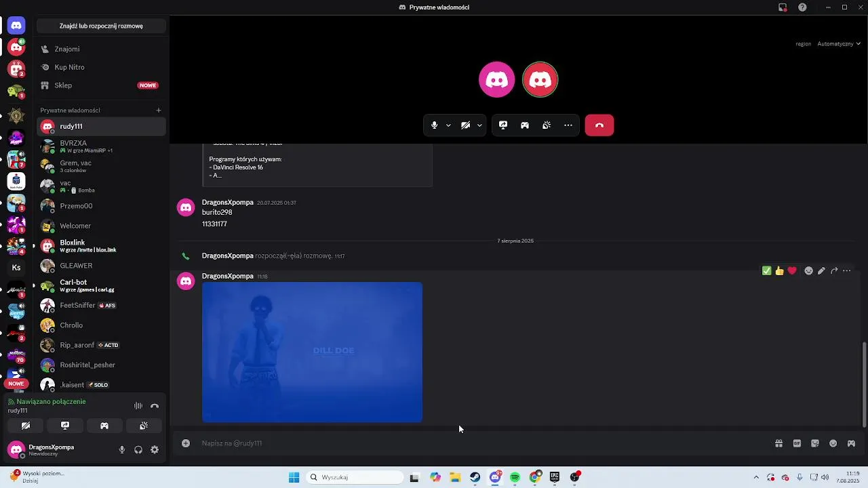Toggle microphone mute in call controls
Viewport: 868px width, 488px height.
[x=435, y=125]
